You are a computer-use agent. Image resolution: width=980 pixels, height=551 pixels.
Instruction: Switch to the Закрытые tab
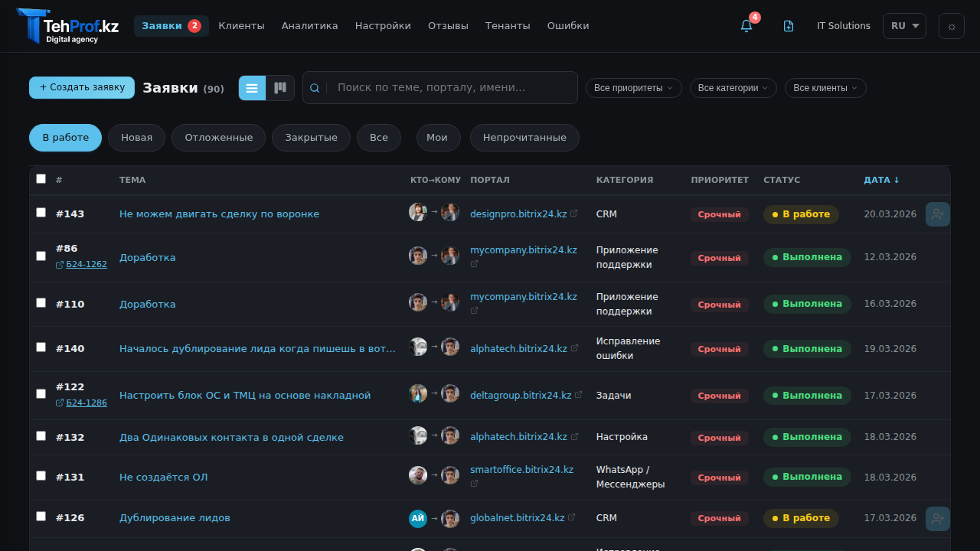(311, 138)
